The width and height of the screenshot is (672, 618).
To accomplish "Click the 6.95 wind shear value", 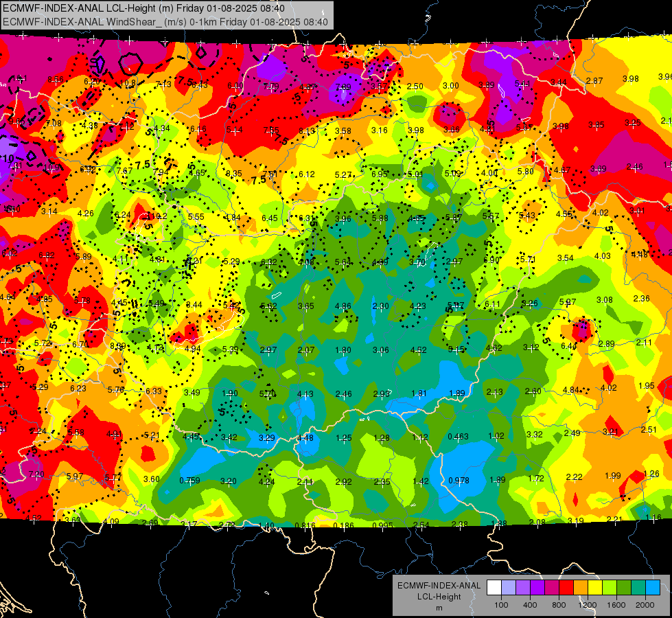I will [380, 174].
